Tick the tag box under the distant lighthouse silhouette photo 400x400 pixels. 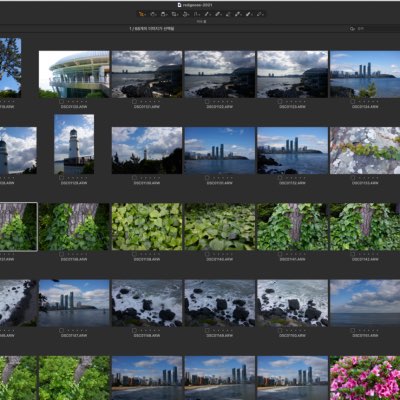tap(134, 178)
